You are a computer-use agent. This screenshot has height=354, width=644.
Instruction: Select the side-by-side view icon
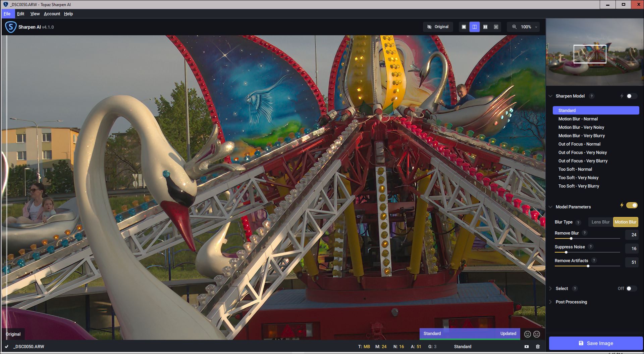pyautogui.click(x=485, y=27)
